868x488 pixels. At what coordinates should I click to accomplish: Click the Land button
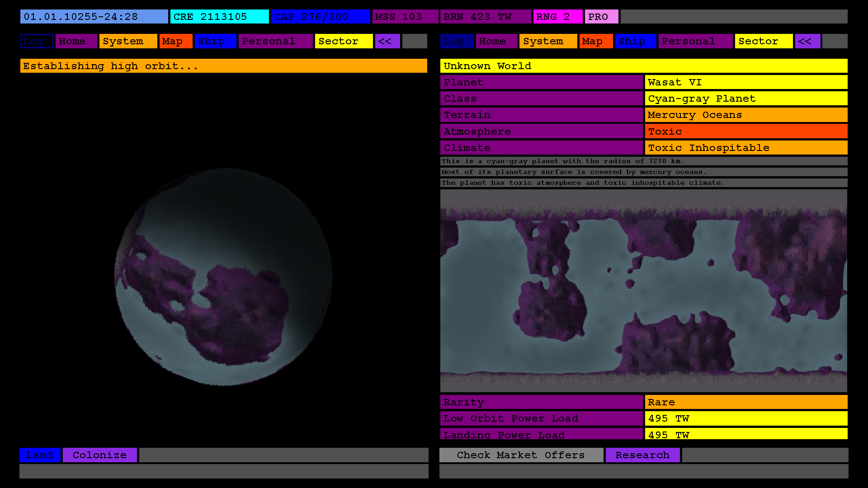40,455
